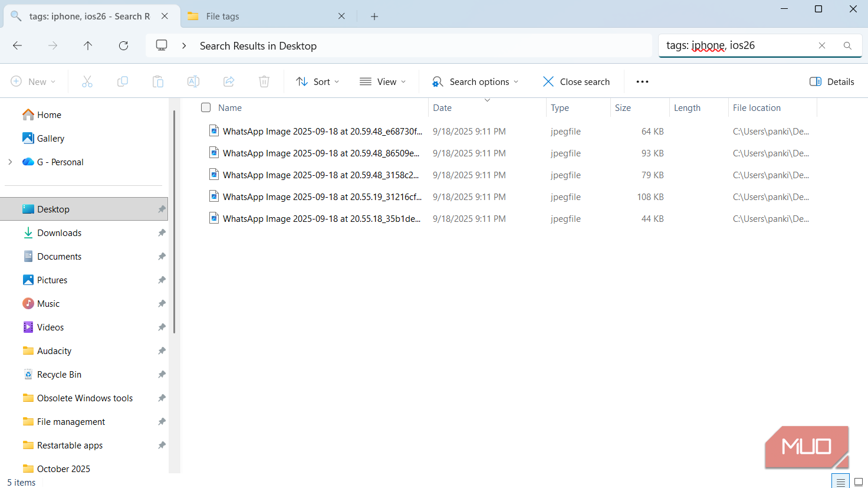This screenshot has width=868, height=488.
Task: Refresh the search results
Action: (x=123, y=45)
